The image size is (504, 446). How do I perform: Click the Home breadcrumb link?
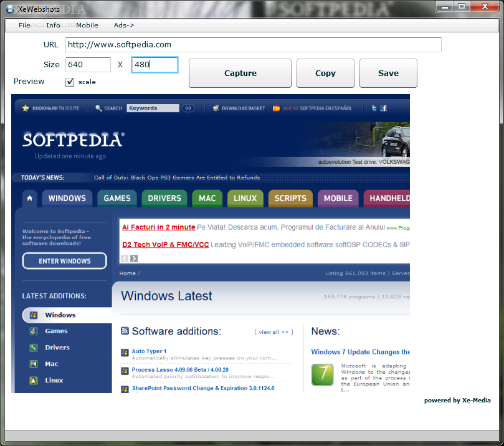point(128,273)
